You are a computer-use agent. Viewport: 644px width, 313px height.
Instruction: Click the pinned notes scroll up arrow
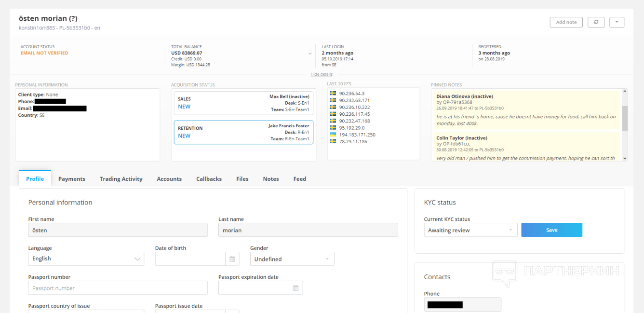(x=625, y=91)
